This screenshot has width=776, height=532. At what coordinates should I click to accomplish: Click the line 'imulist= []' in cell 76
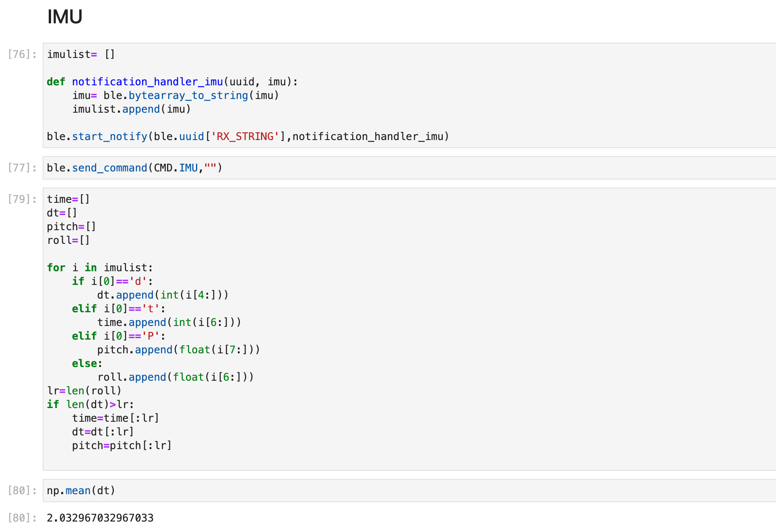[81, 54]
